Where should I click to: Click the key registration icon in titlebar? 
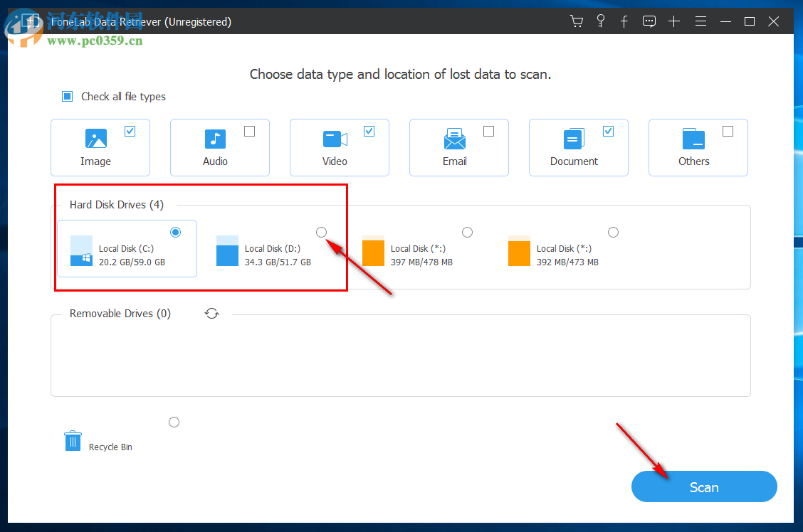click(600, 21)
